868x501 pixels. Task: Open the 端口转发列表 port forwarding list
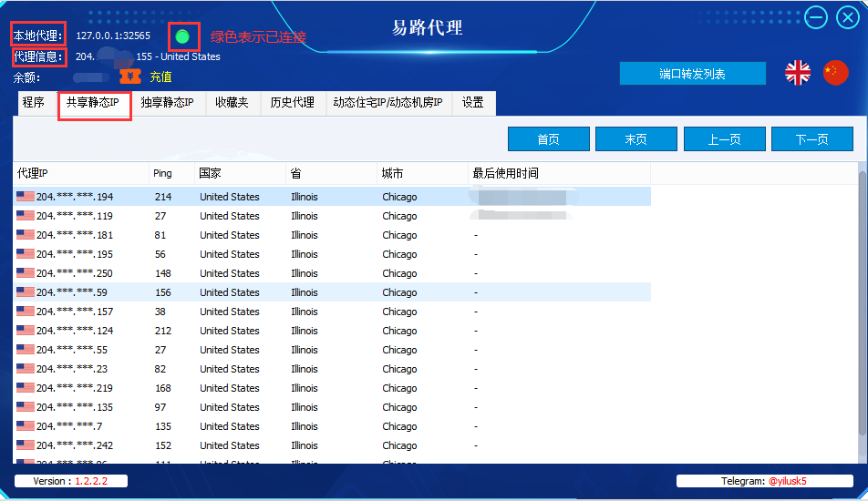tap(693, 74)
